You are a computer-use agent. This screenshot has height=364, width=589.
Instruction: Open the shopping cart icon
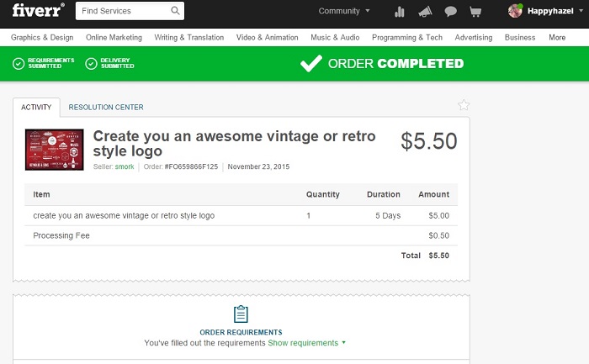coord(475,12)
